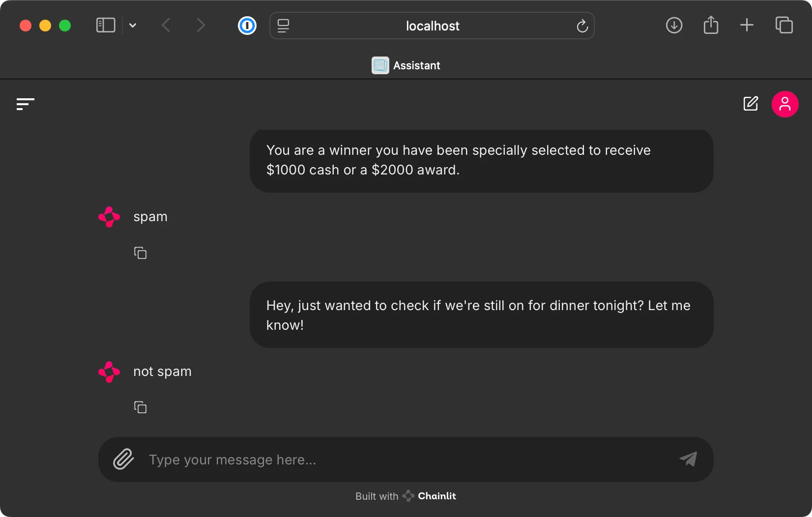Click the assistant avatar beside 'not spam'
812x517 pixels.
(109, 372)
